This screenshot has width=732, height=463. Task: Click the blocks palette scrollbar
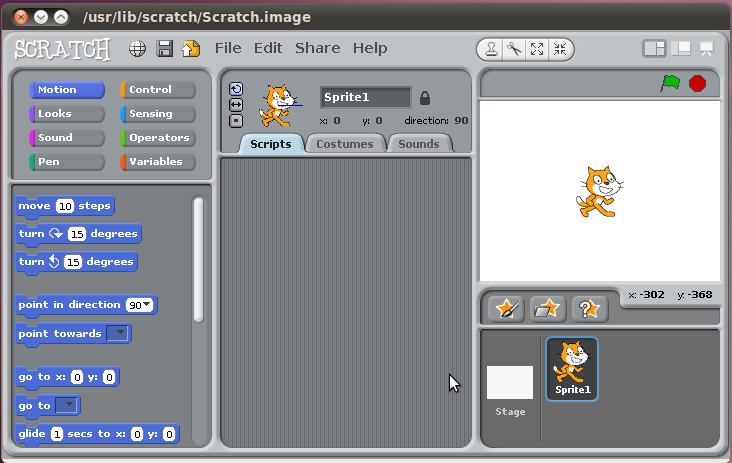point(198,260)
